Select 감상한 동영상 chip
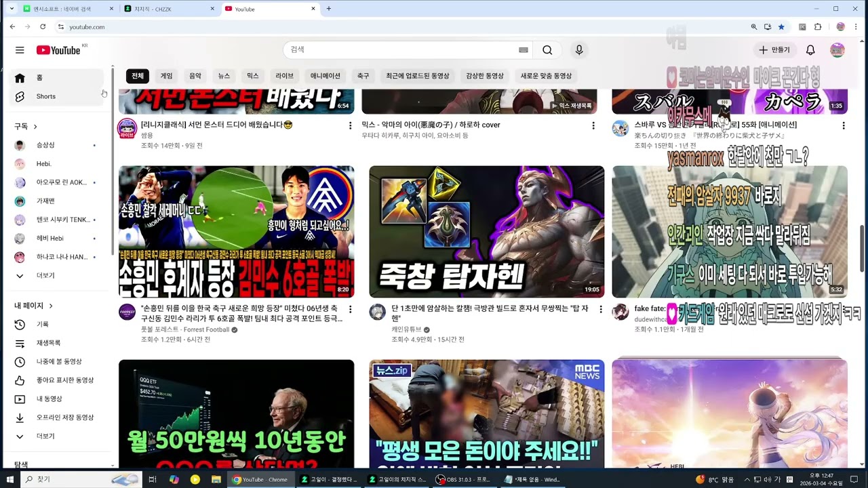 (485, 76)
